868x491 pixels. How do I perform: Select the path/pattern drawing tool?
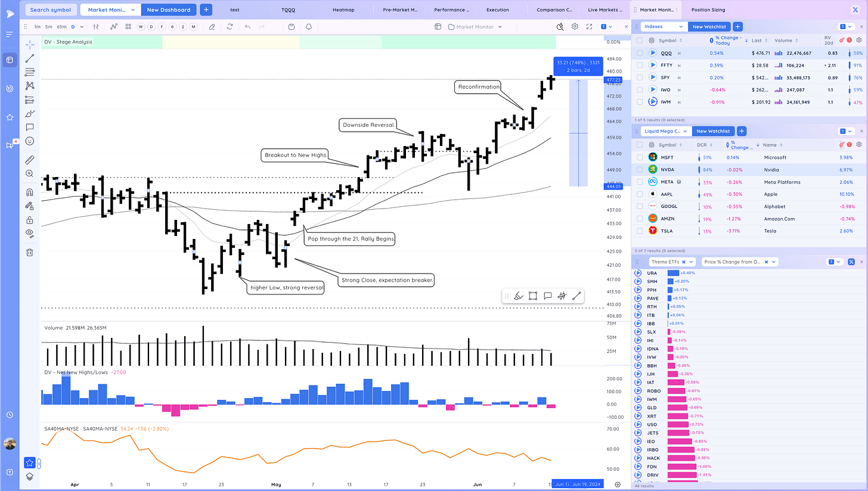pyautogui.click(x=30, y=86)
